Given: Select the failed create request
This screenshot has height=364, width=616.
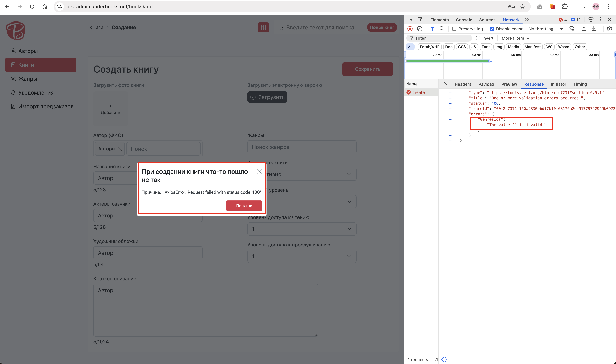Looking at the screenshot, I should (x=418, y=92).
